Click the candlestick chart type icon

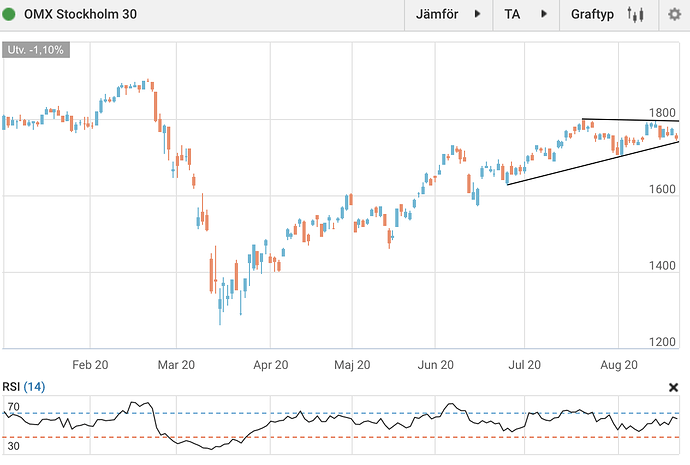coord(635,15)
